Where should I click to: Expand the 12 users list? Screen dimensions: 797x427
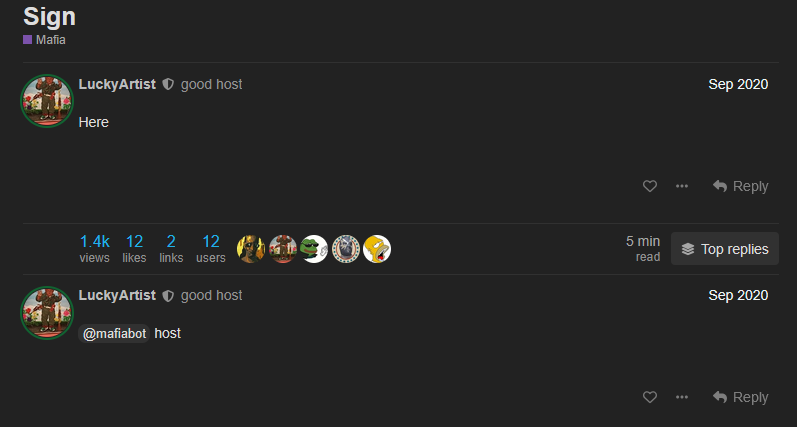211,249
